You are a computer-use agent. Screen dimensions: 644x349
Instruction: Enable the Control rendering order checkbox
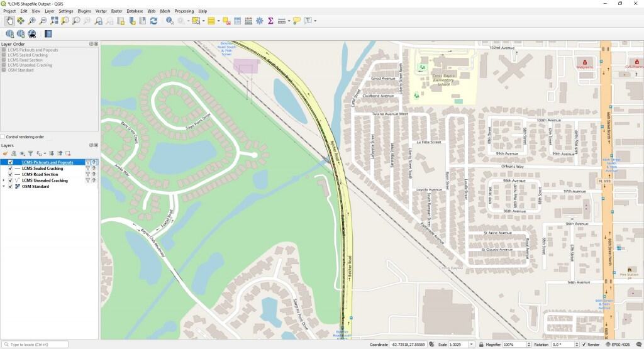pos(3,136)
